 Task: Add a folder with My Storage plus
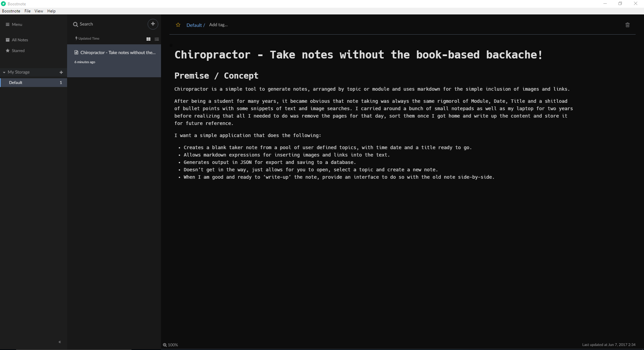pos(61,72)
